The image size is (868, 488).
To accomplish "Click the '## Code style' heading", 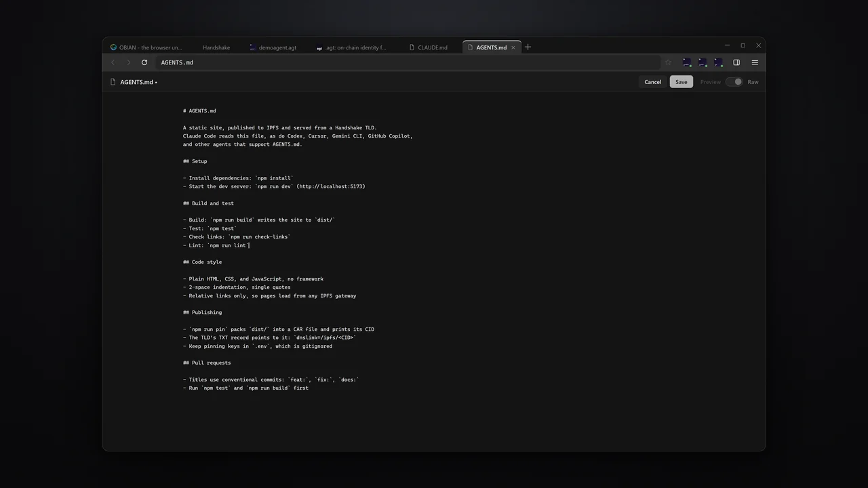I will point(202,262).
